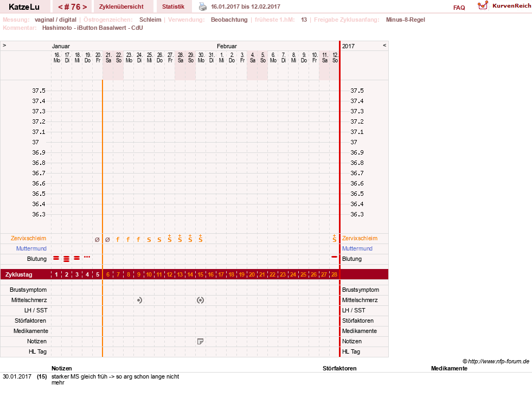Click the mucus 'f' symbol on January 24
The image size is (532, 397).
click(x=138, y=240)
